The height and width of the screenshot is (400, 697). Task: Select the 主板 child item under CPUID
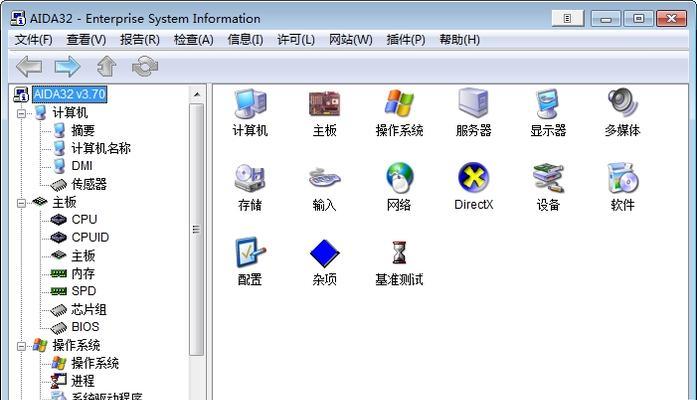(83, 256)
